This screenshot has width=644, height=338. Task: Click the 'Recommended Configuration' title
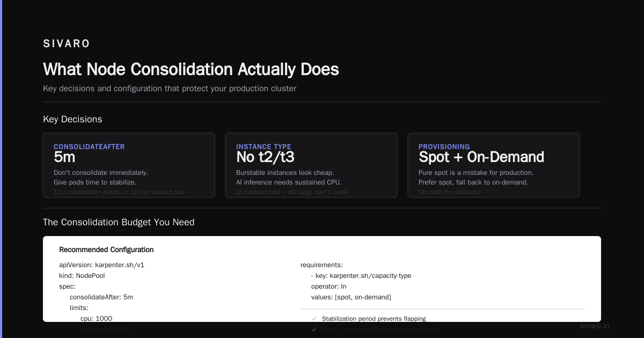pyautogui.click(x=106, y=249)
